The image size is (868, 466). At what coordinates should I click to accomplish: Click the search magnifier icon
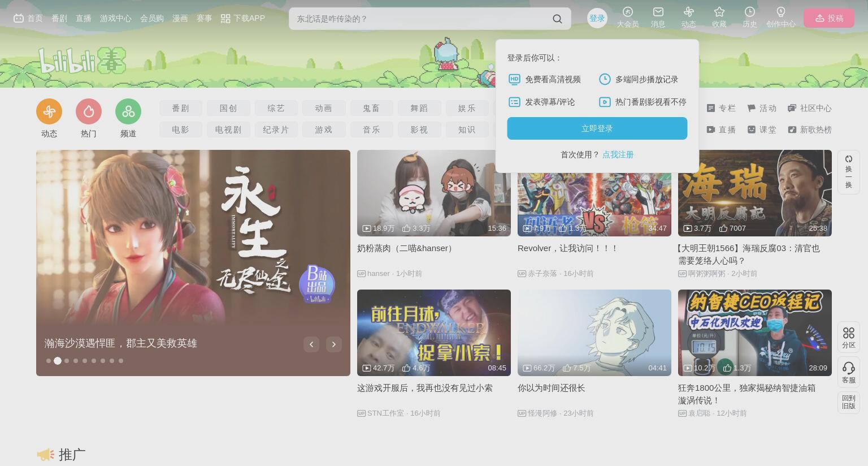click(x=557, y=19)
